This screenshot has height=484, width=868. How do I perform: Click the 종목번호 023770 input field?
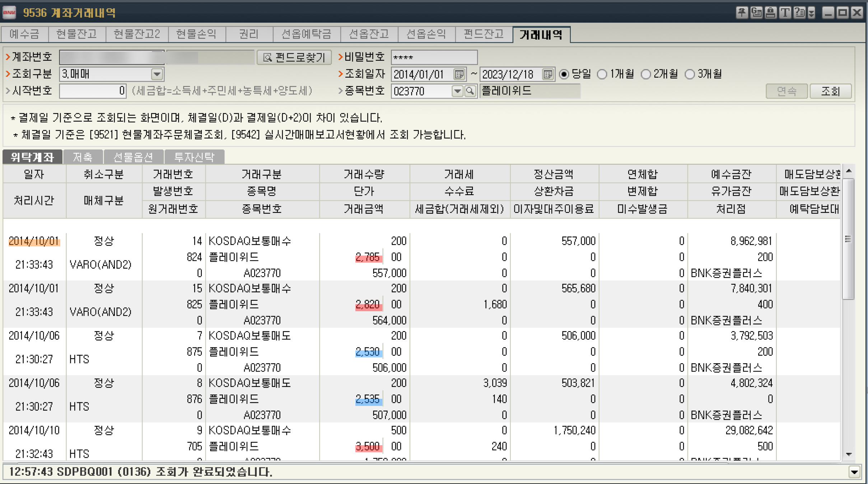point(421,91)
